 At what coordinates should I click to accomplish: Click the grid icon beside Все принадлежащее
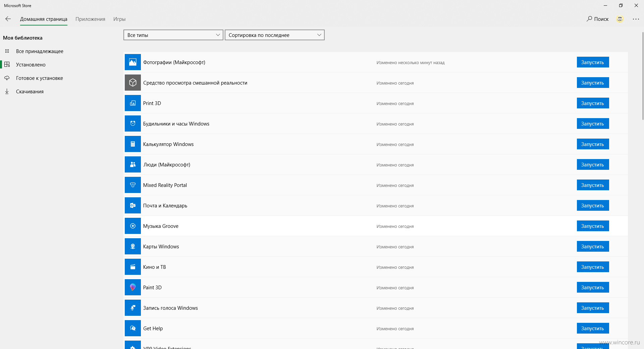tap(7, 51)
